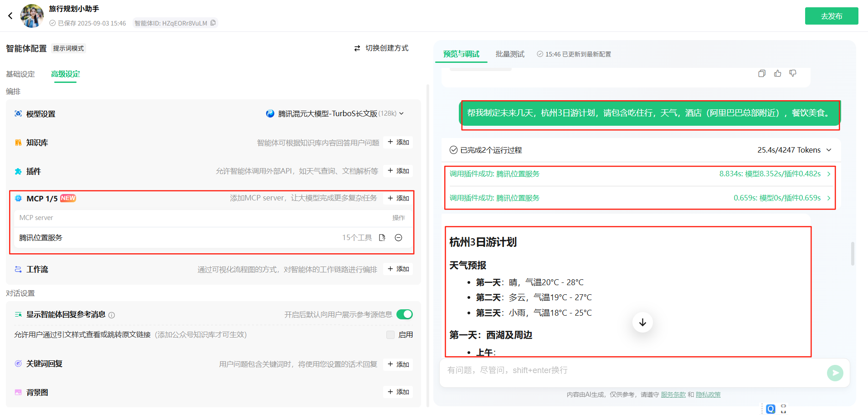Screen dimensions: 868x415
Task: Dislike the previous reply with thumbs down
Action: [x=793, y=73]
